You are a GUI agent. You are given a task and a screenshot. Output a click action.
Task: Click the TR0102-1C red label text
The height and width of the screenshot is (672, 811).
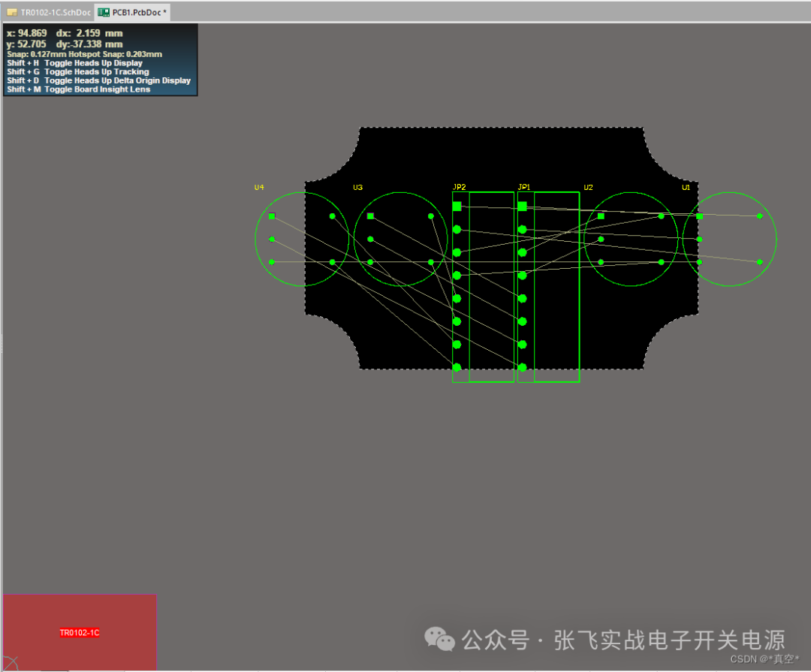click(79, 632)
